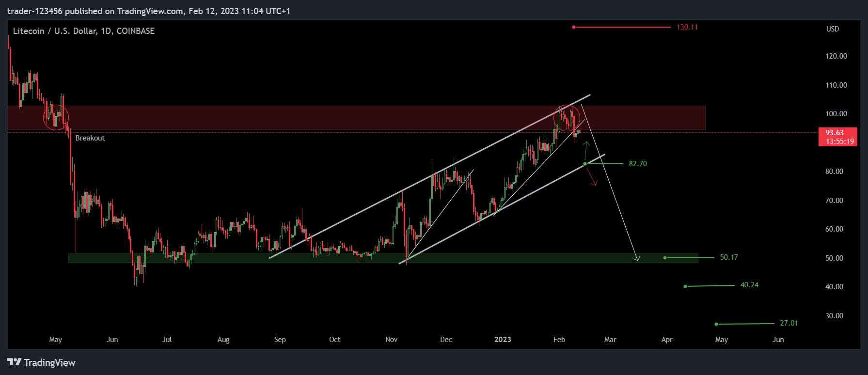
Task: Click the red 130.11 price target label
Action: (x=687, y=27)
